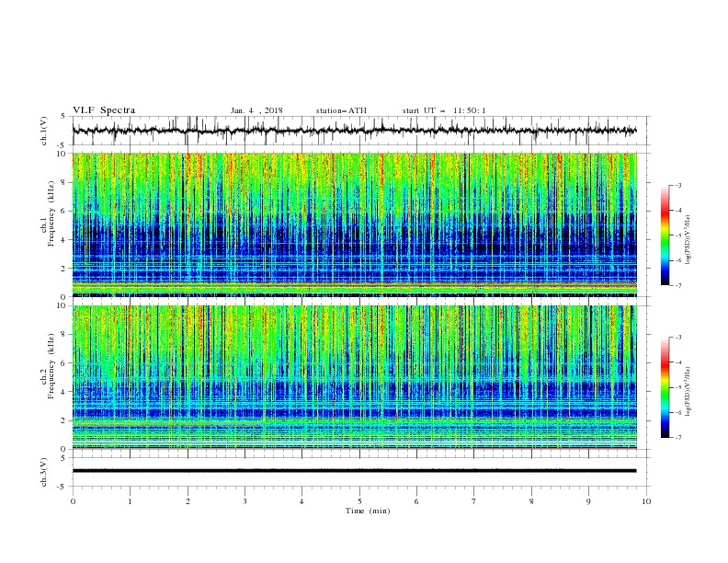
Task: Click the "ch.3(V)" axis label
Action: [x=43, y=472]
